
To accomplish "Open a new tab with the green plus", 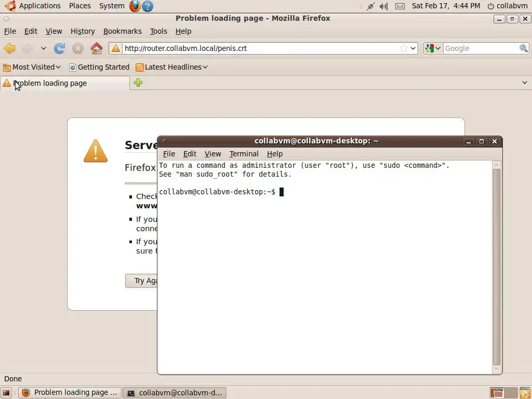I will (x=138, y=83).
